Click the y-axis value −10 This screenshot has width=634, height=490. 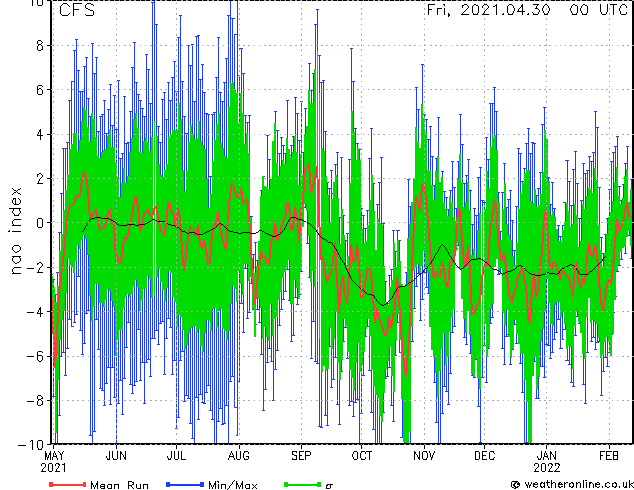(x=31, y=444)
